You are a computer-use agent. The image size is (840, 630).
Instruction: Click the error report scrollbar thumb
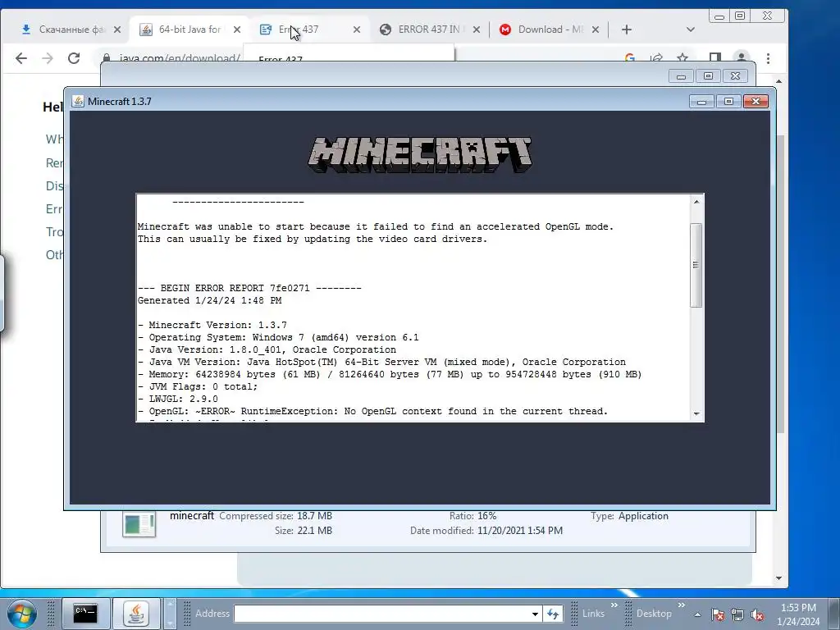click(x=696, y=265)
